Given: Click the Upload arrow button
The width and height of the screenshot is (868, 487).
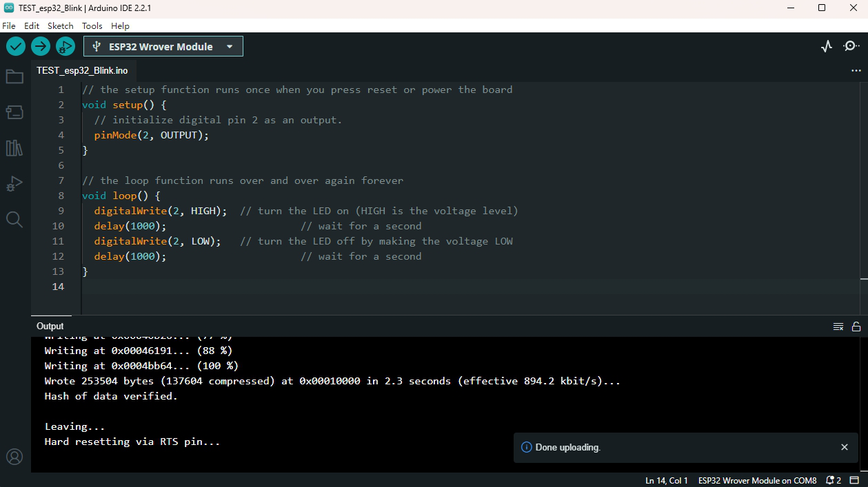Looking at the screenshot, I should pyautogui.click(x=41, y=46).
